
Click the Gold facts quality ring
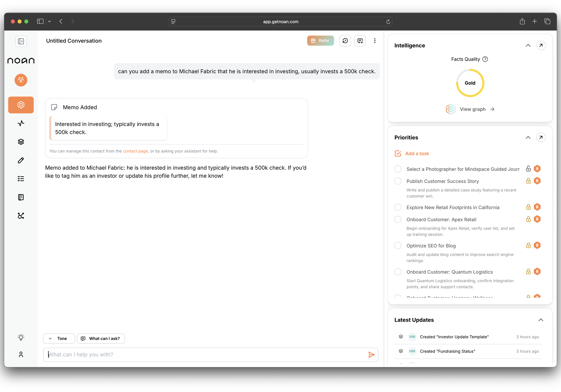coord(470,83)
